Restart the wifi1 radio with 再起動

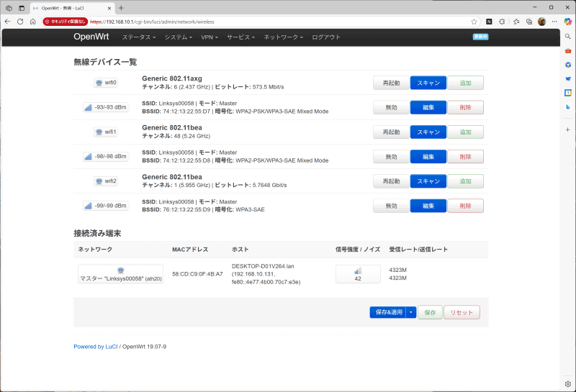391,132
